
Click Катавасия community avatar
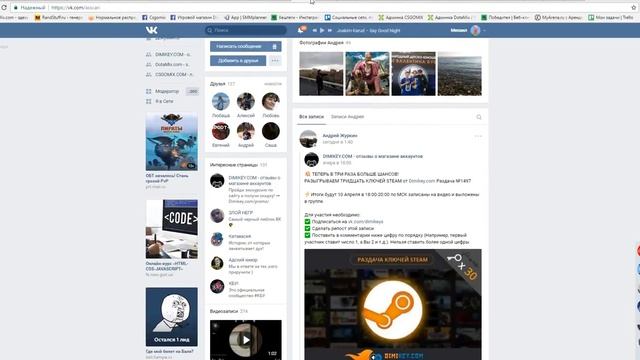[x=217, y=239]
